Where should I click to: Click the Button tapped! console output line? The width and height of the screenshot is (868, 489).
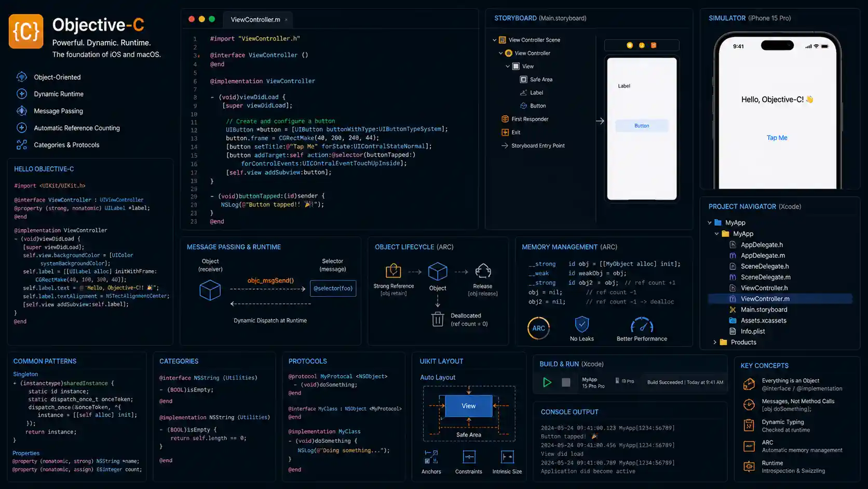pos(569,437)
